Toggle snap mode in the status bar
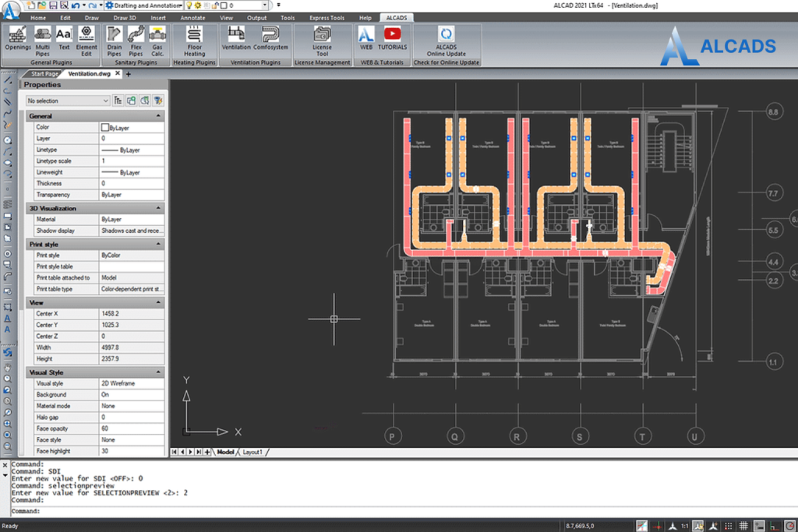 [x=727, y=526]
